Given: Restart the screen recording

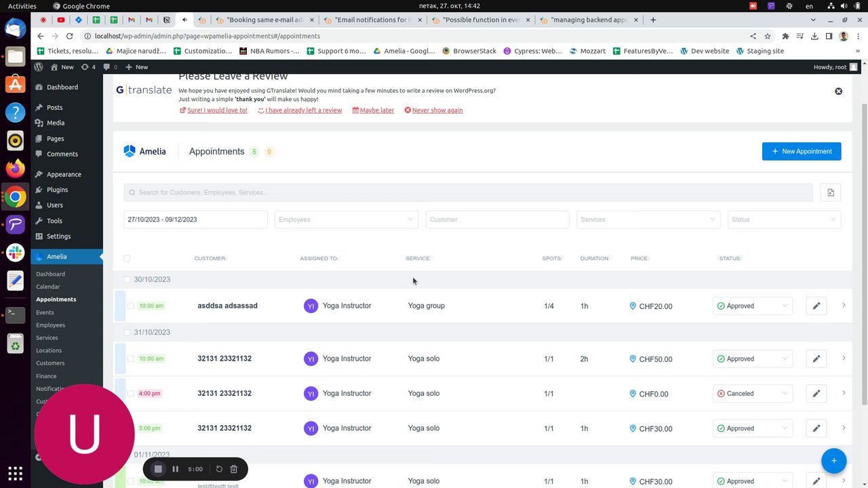Looking at the screenshot, I should 219,469.
